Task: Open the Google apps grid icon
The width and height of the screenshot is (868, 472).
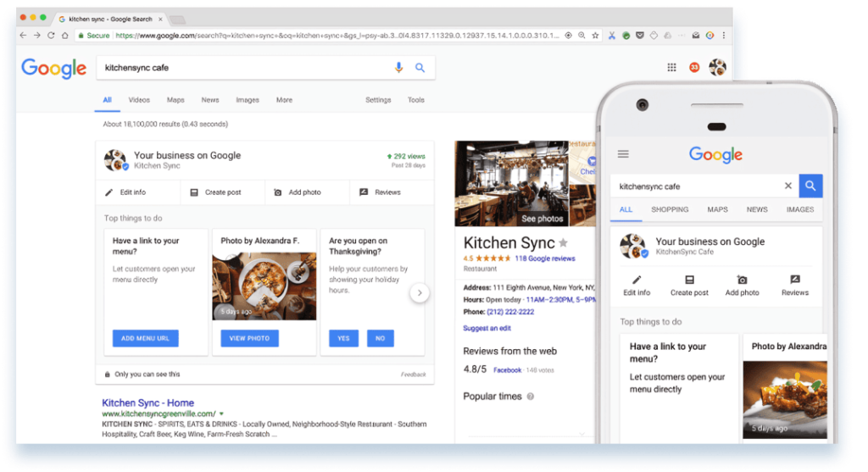Action: coord(671,67)
